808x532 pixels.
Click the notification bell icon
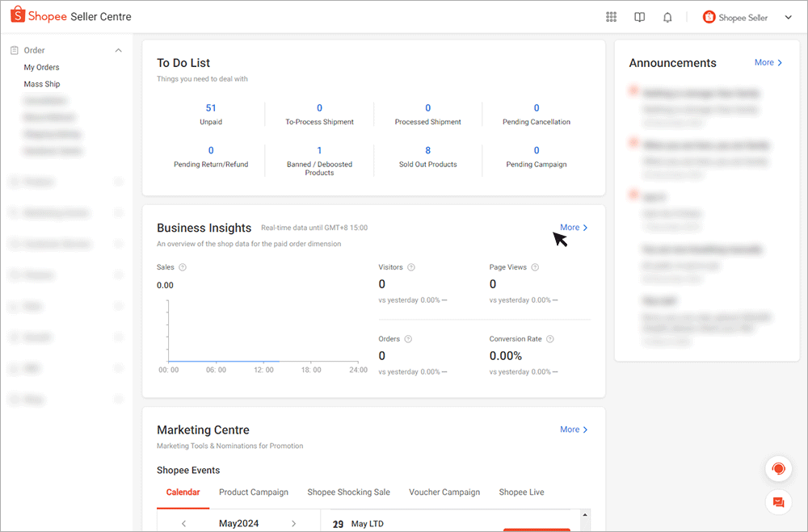[667, 17]
